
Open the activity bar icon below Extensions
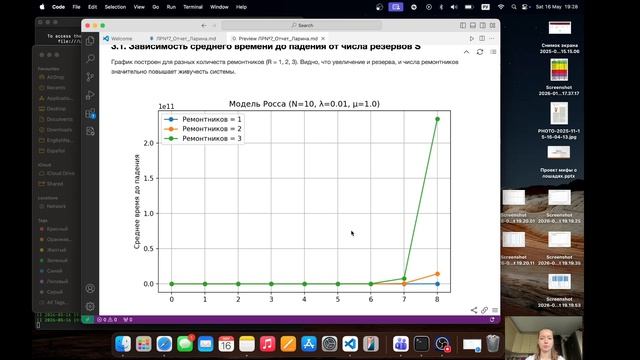pos(90,131)
